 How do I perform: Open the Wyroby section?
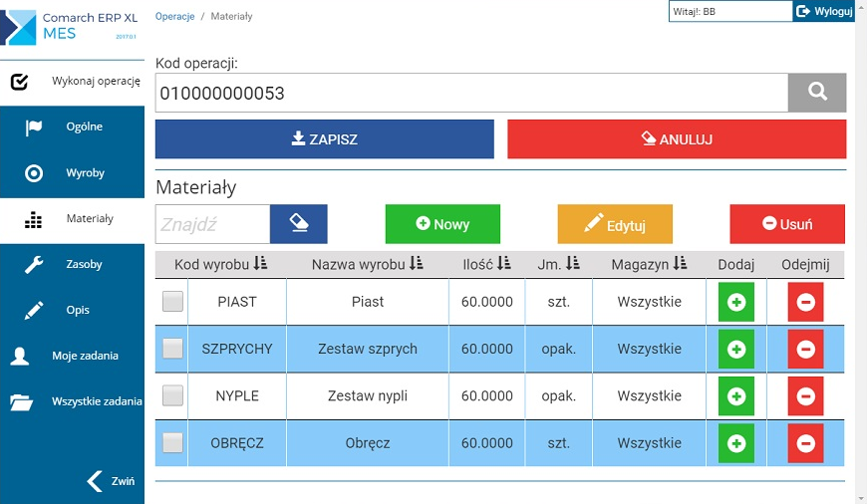click(x=72, y=173)
